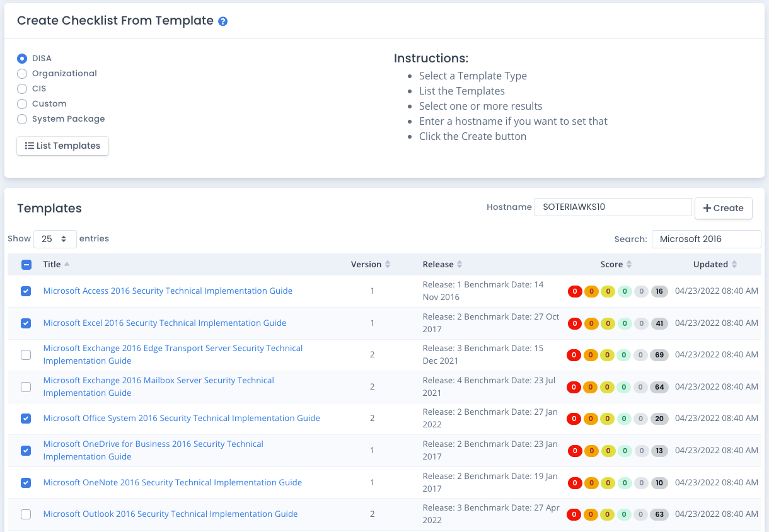
Task: Click release text 'Benchmark Date: 27 Apr 2022'
Action: (490, 514)
